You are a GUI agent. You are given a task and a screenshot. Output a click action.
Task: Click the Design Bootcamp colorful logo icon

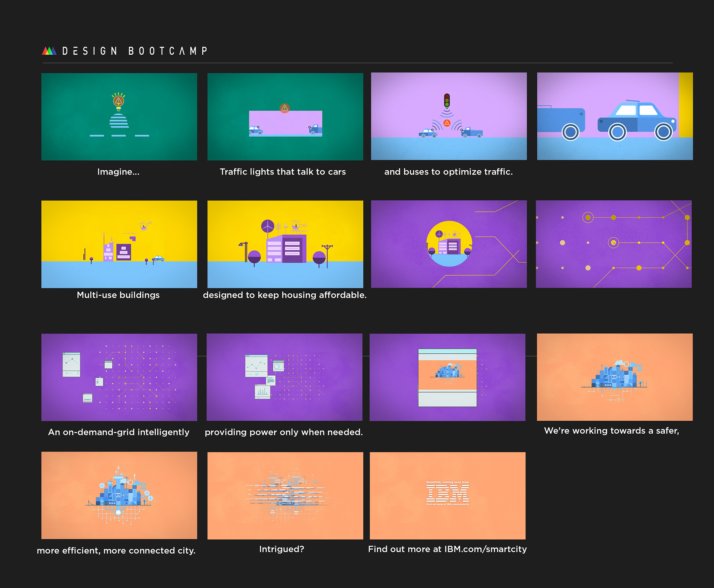[x=49, y=51]
